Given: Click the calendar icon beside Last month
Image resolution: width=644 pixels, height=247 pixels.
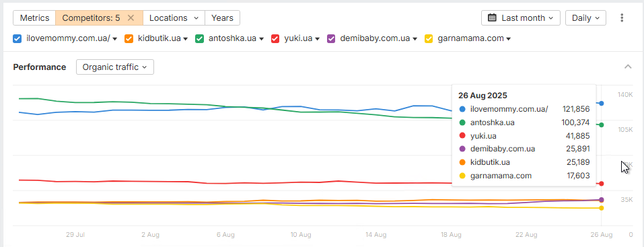Looking at the screenshot, I should click(492, 17).
